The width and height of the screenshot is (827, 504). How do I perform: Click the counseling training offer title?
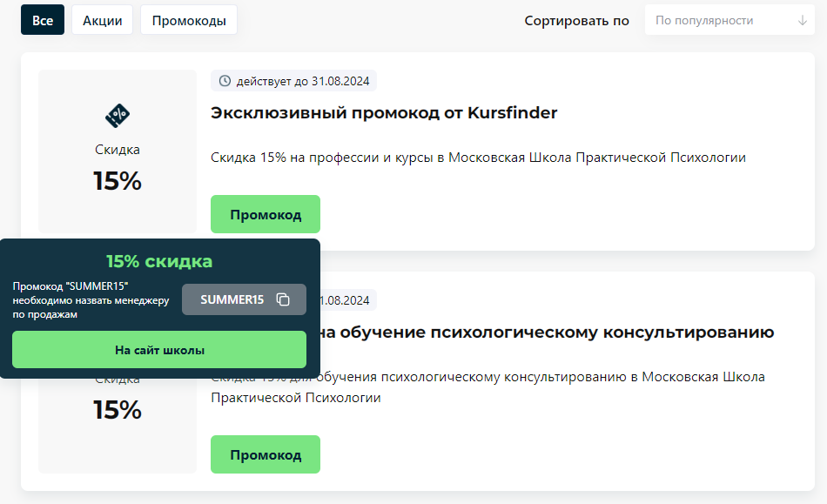click(547, 333)
